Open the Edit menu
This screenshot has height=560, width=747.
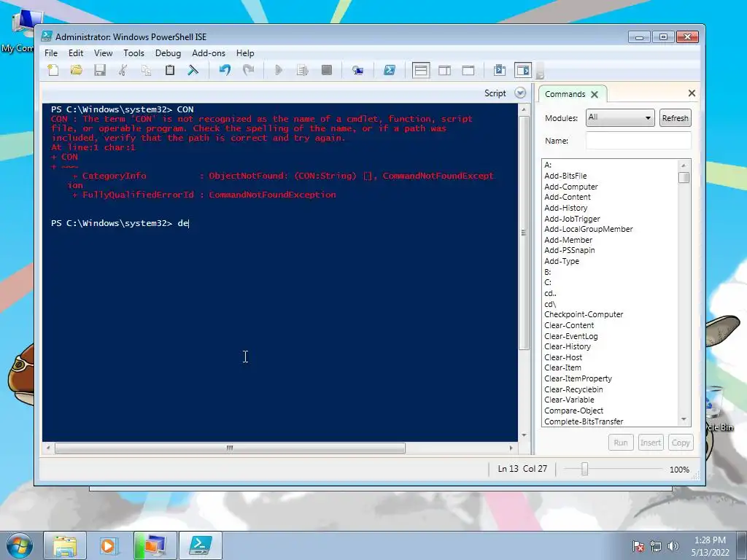tap(76, 53)
